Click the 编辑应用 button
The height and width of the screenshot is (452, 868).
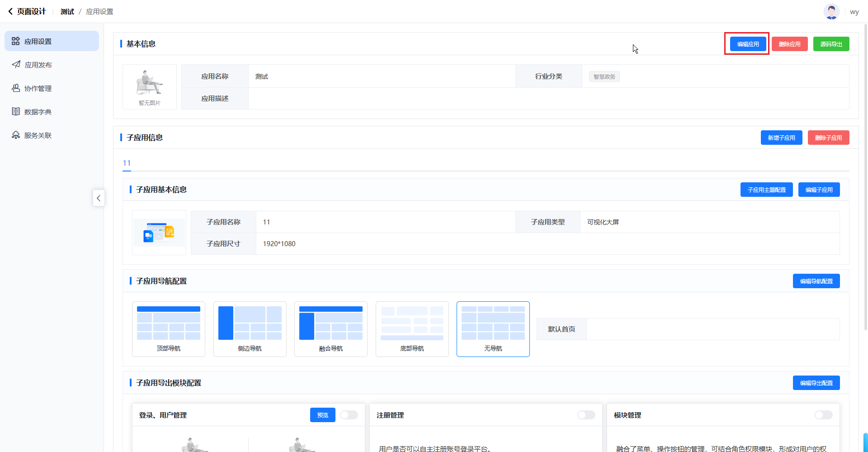(748, 44)
